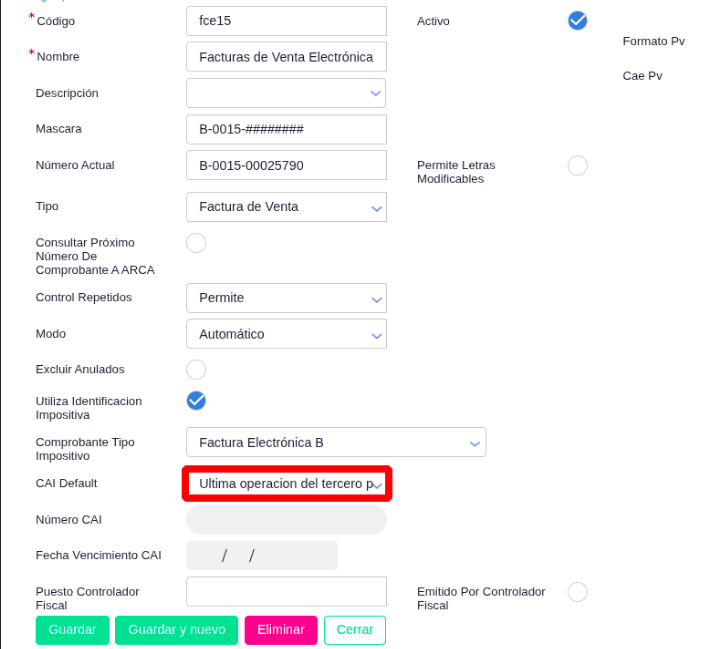Toggle Consultar Próximo Número De Comprobante A ARCA
This screenshot has height=649, width=704.
click(x=196, y=243)
